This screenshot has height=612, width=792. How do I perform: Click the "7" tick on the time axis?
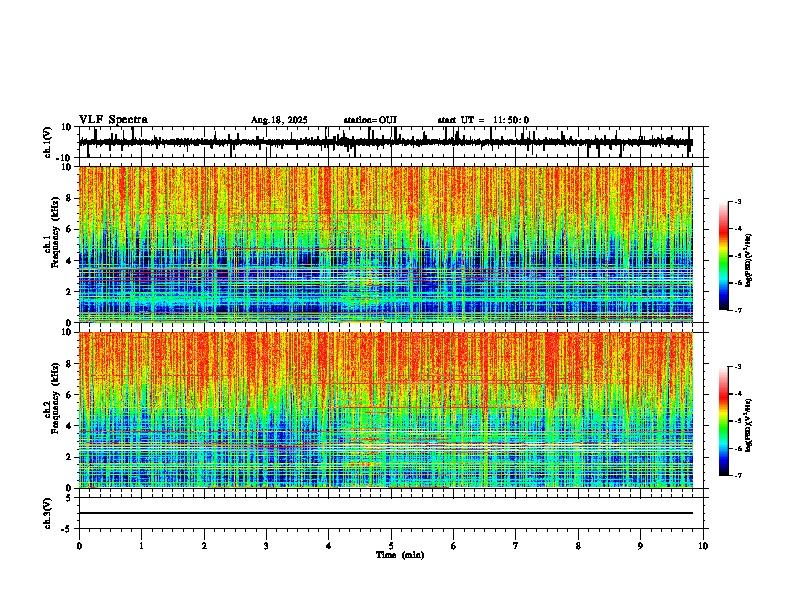[516, 545]
